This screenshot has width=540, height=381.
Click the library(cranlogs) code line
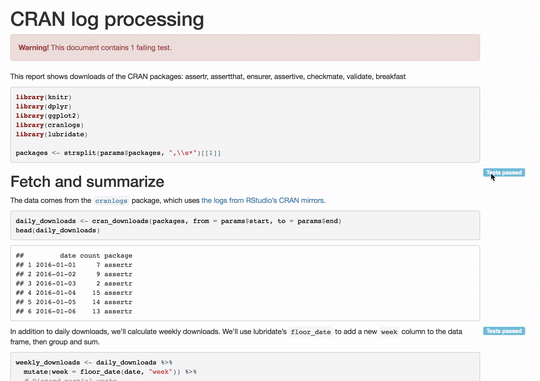[x=50, y=125]
